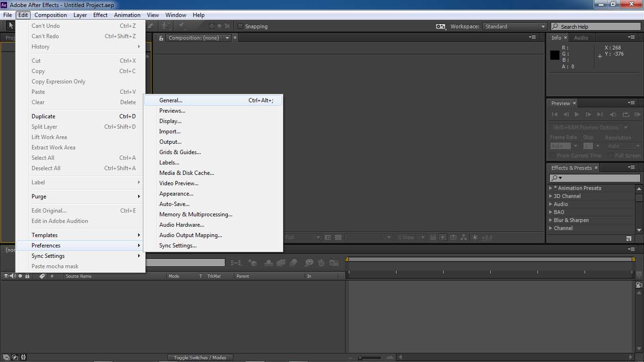Expand Transfer Controls pane icon at bottom-left
The height and width of the screenshot is (362, 644).
(15, 357)
